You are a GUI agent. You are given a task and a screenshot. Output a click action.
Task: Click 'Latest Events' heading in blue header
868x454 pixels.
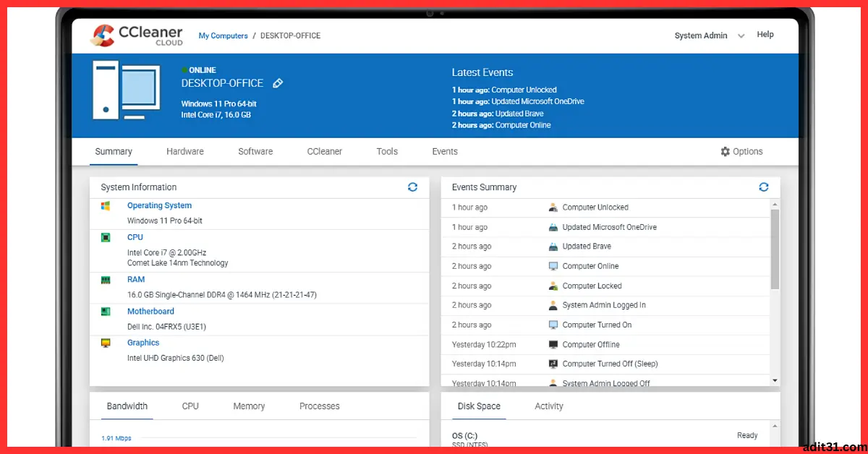pos(482,72)
